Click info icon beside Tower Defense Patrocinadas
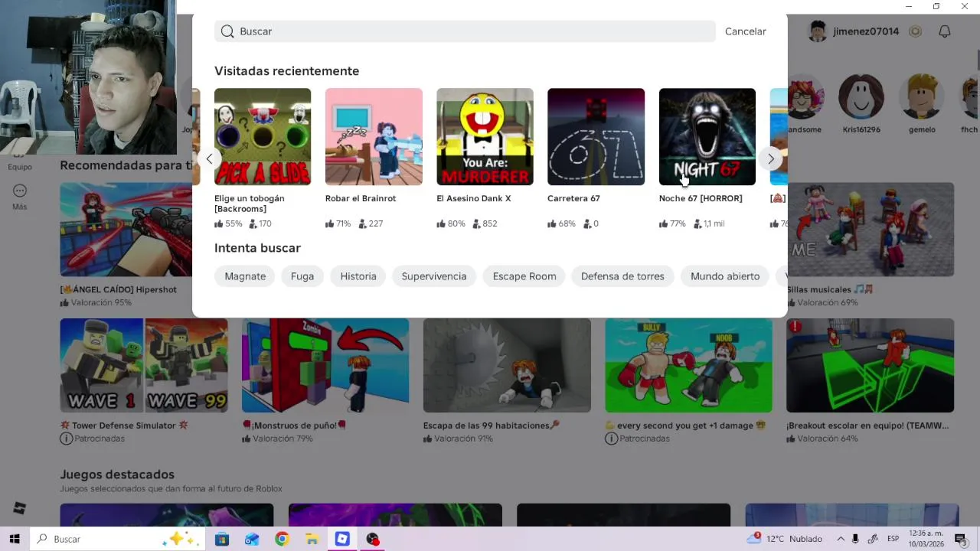Image resolution: width=980 pixels, height=551 pixels. [66, 439]
